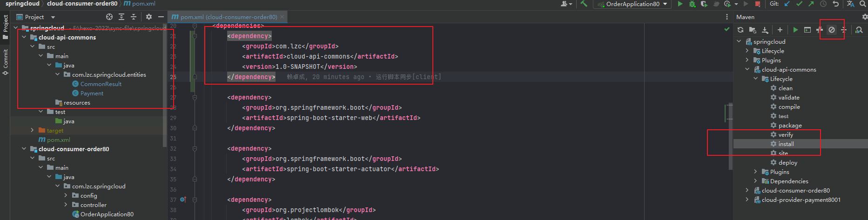This screenshot has height=220, width=868.
Task: Expand cloud-provider-payment8001 in Maven tree
Action: pyautogui.click(x=747, y=200)
